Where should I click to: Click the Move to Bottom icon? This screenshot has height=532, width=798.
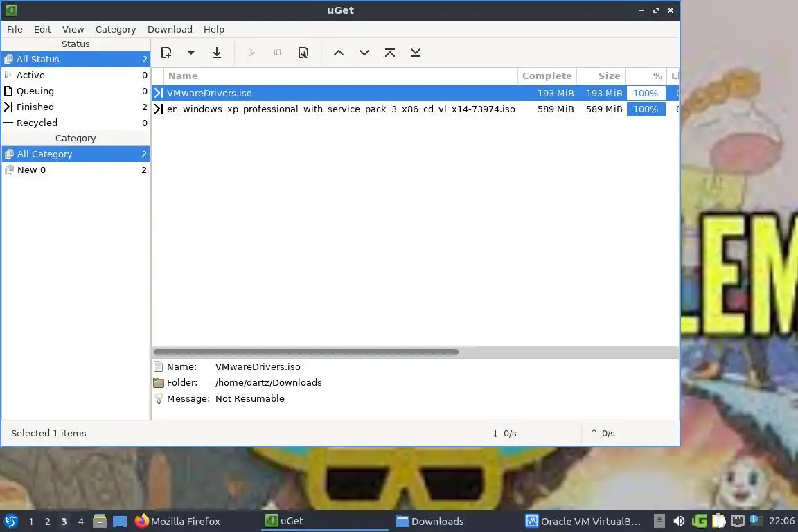click(x=416, y=53)
